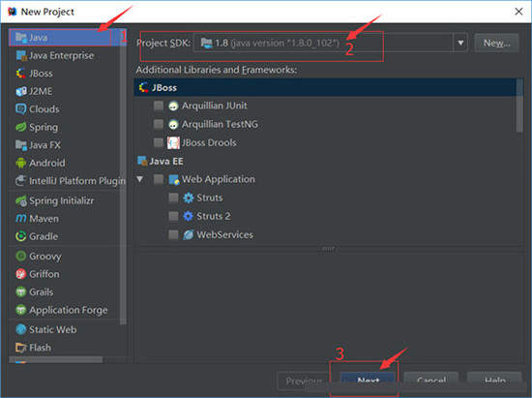The height and width of the screenshot is (398, 532).
Task: Check the WebServices checkbox
Action: 173,234
